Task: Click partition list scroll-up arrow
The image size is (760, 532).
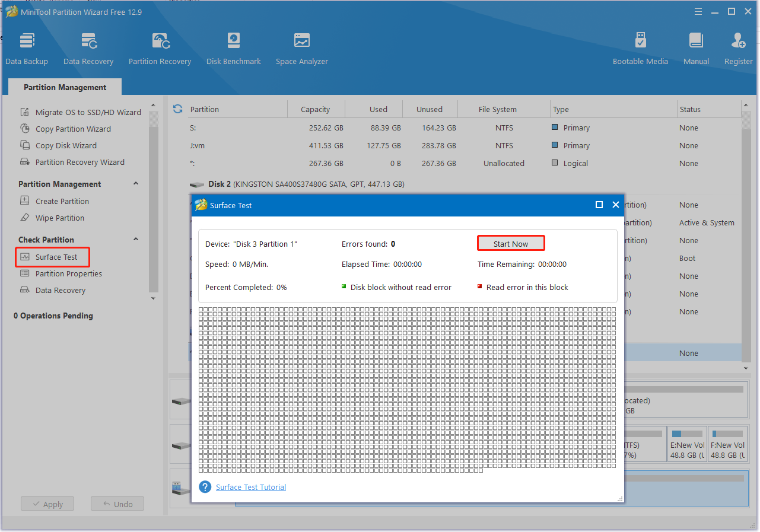Action: pyautogui.click(x=746, y=106)
